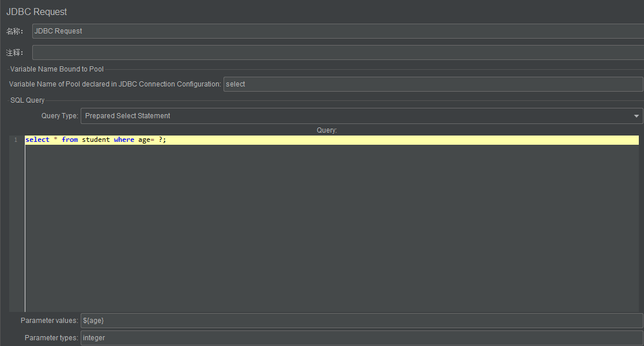This screenshot has width=644, height=346.
Task: Click the empty area of the query editor
Action: click(x=332, y=228)
